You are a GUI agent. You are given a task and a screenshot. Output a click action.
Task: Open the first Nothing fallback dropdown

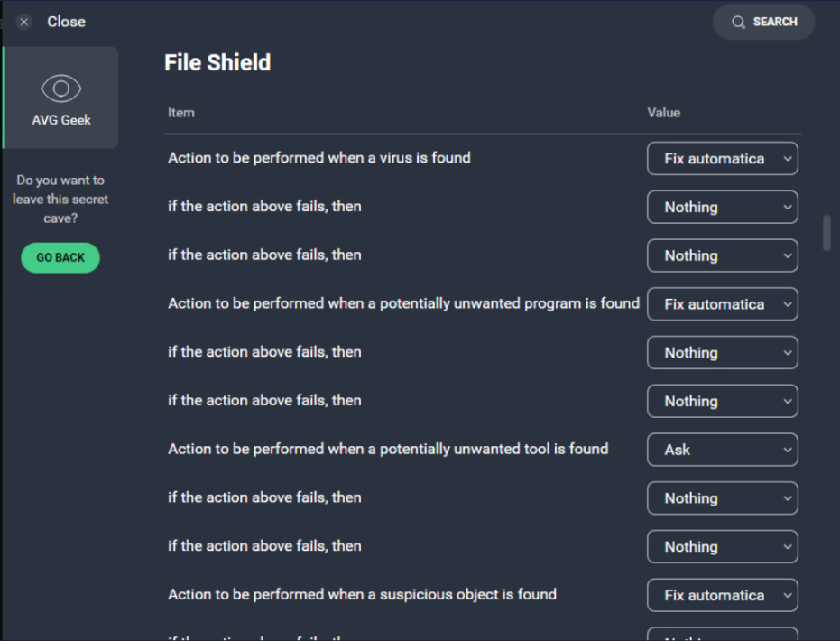coord(722,207)
